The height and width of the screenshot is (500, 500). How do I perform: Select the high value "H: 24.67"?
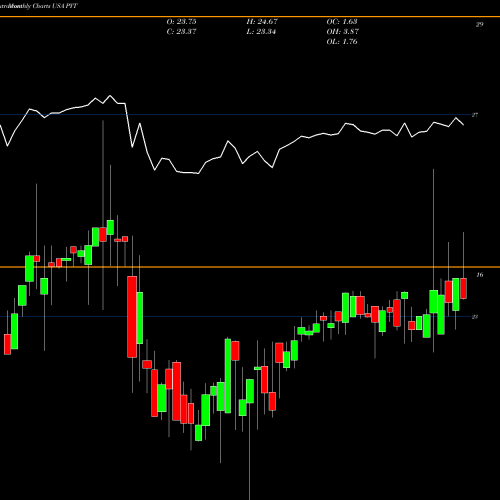click(x=262, y=22)
